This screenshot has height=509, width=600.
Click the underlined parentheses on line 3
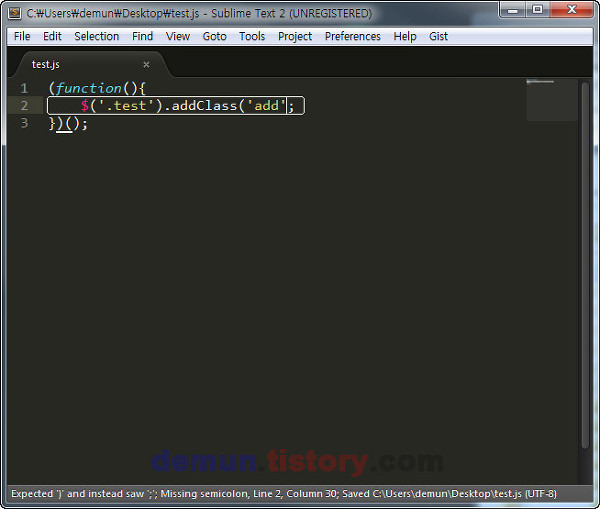pos(64,124)
